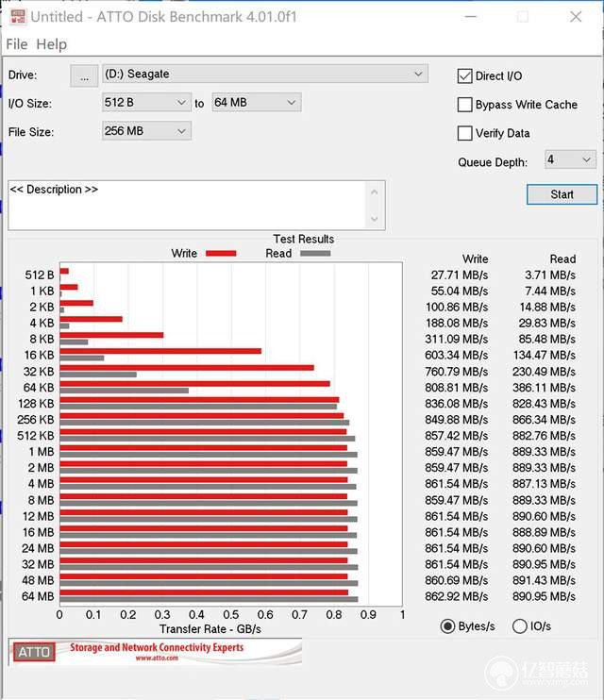Open the 256 MB File Size dropdown
The height and width of the screenshot is (700, 604).
pos(146,131)
